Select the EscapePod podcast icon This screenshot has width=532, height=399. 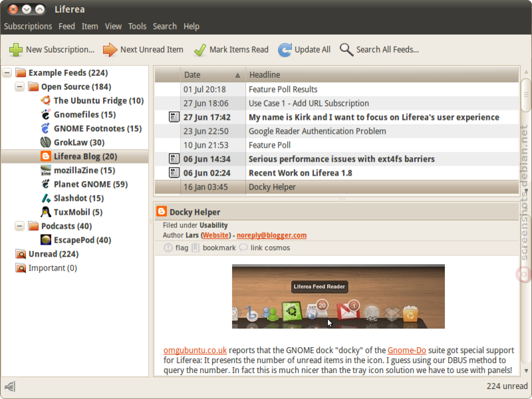pos(46,239)
